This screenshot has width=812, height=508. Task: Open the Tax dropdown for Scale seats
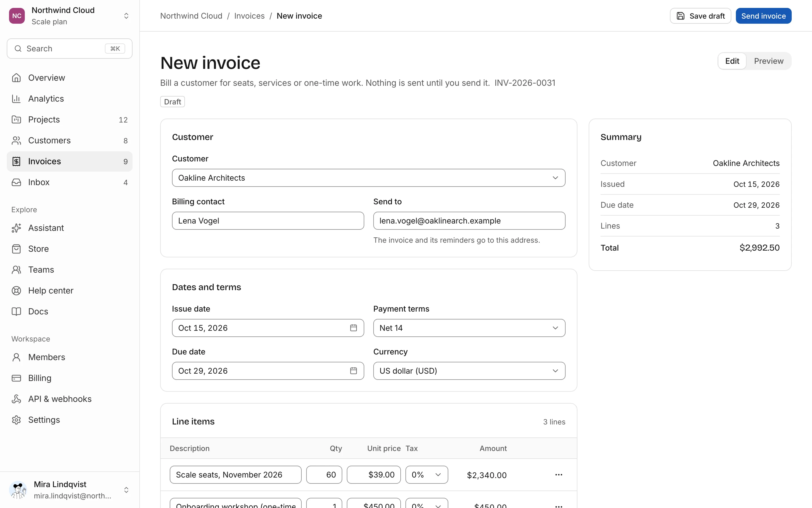[427, 474]
